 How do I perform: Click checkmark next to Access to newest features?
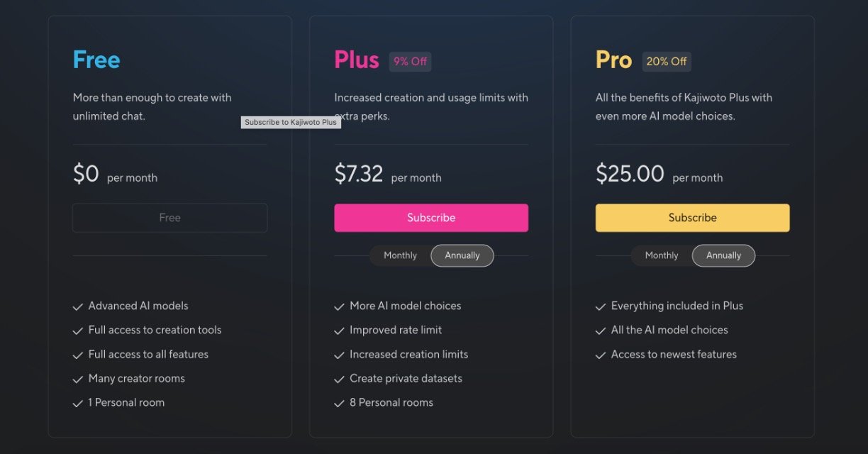(601, 355)
